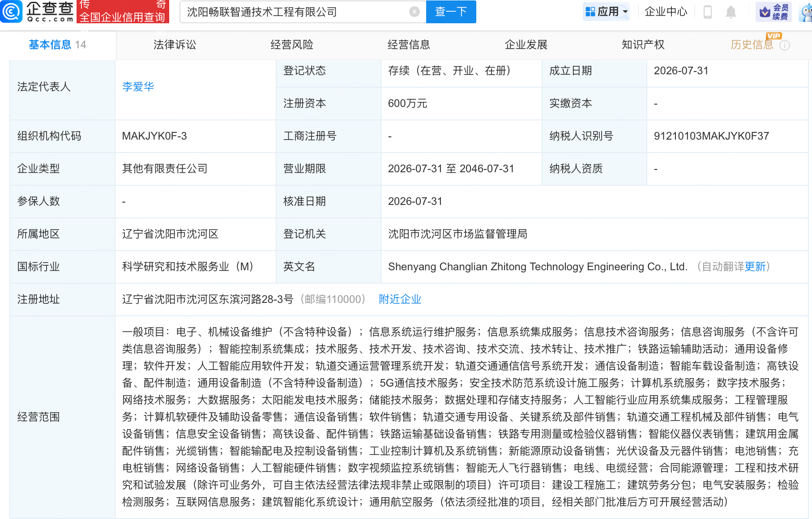
Task: Open legal representative 李爱华 link
Action: coord(138,87)
